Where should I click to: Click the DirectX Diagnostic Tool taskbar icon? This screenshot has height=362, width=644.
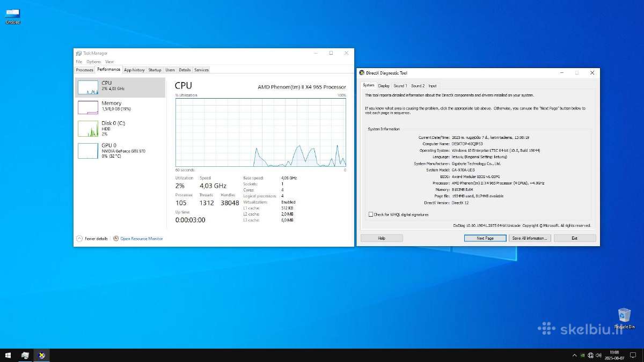42,355
